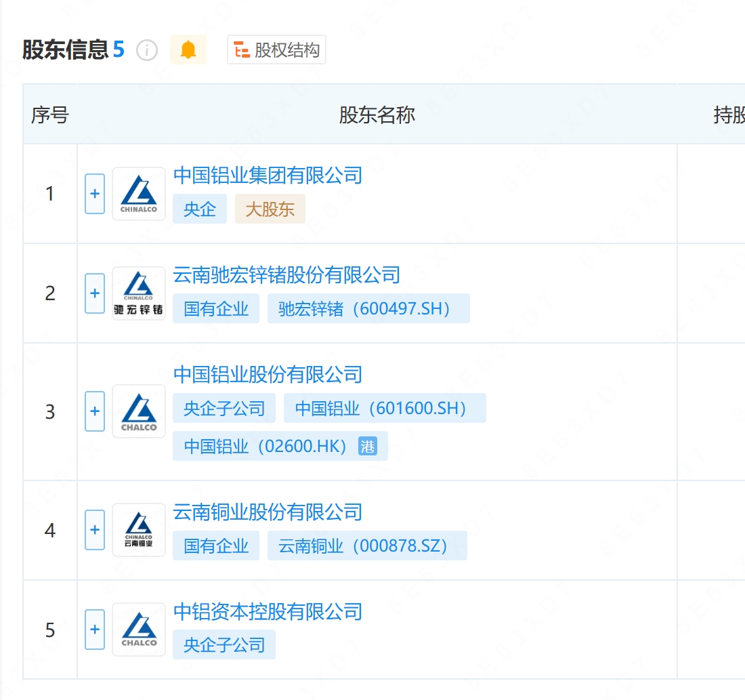Click the orange bell notification icon

click(188, 50)
